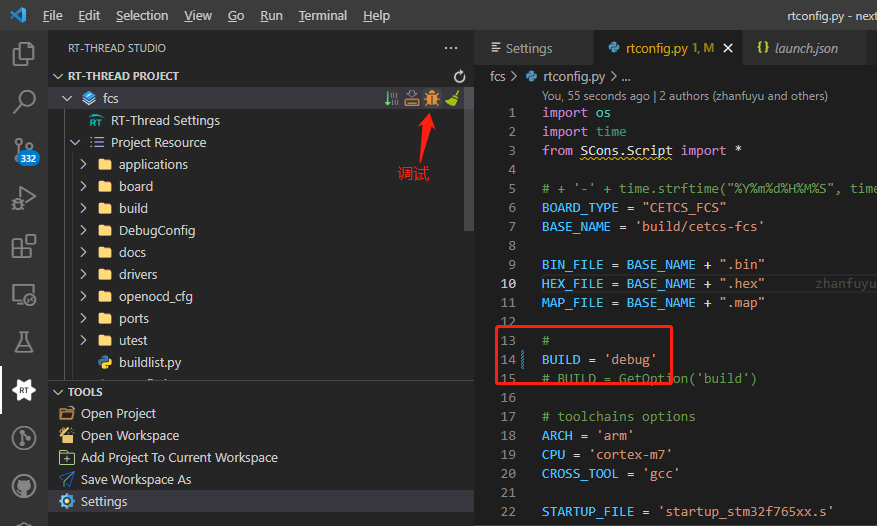Place cursor on BUILD = 'debug' line
The image size is (877, 526).
(x=598, y=359)
